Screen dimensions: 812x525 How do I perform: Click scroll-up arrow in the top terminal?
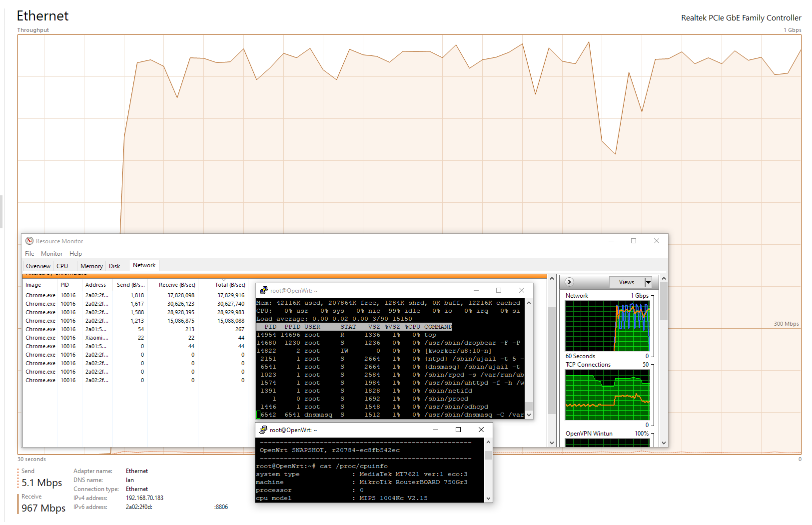click(x=529, y=303)
